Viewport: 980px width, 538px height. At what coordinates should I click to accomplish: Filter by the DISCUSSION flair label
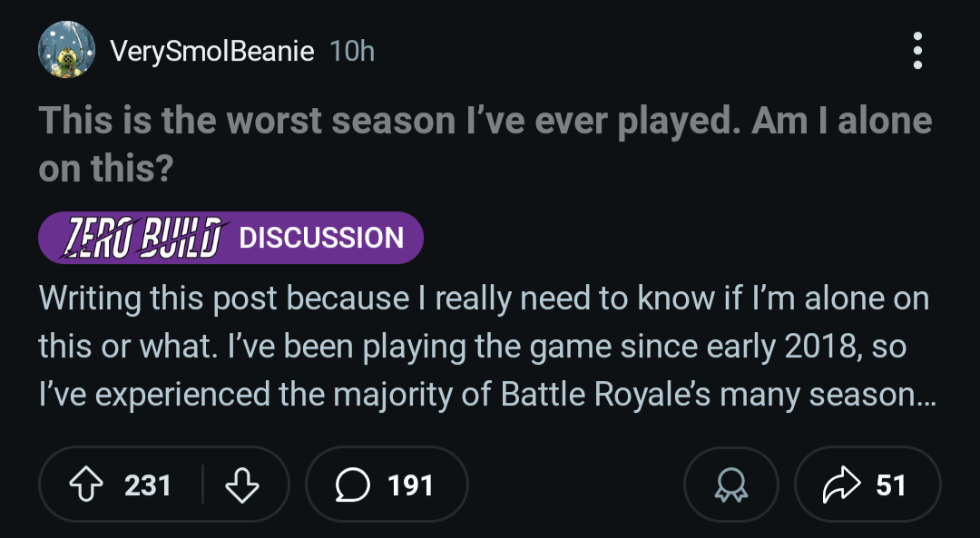click(321, 238)
